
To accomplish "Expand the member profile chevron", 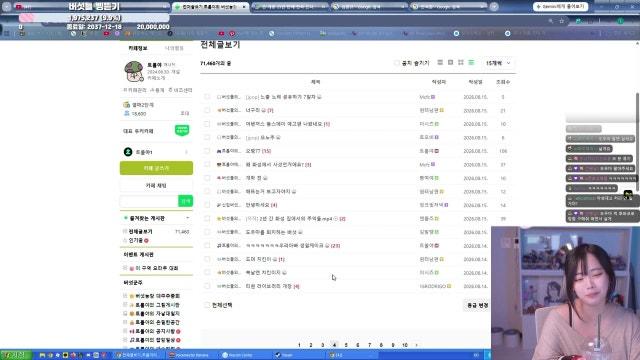I will [x=187, y=152].
